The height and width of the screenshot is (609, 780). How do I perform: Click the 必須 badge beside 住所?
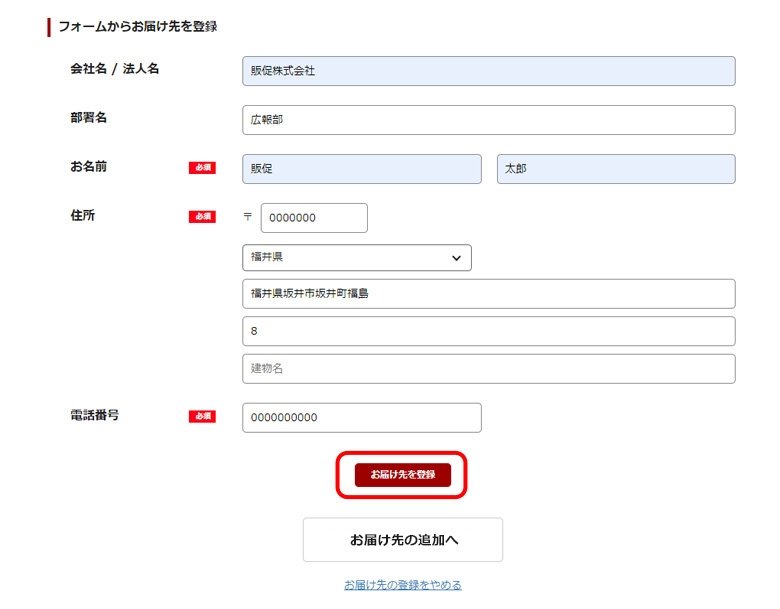202,217
